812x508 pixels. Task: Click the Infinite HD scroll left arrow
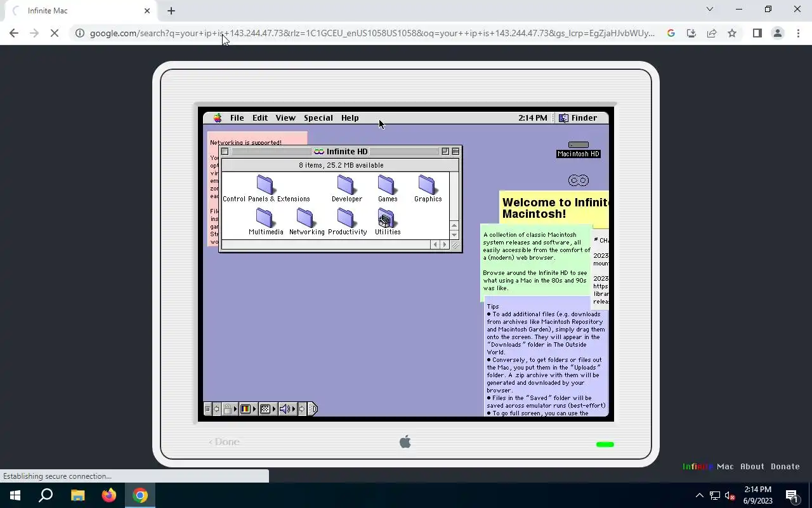point(435,244)
